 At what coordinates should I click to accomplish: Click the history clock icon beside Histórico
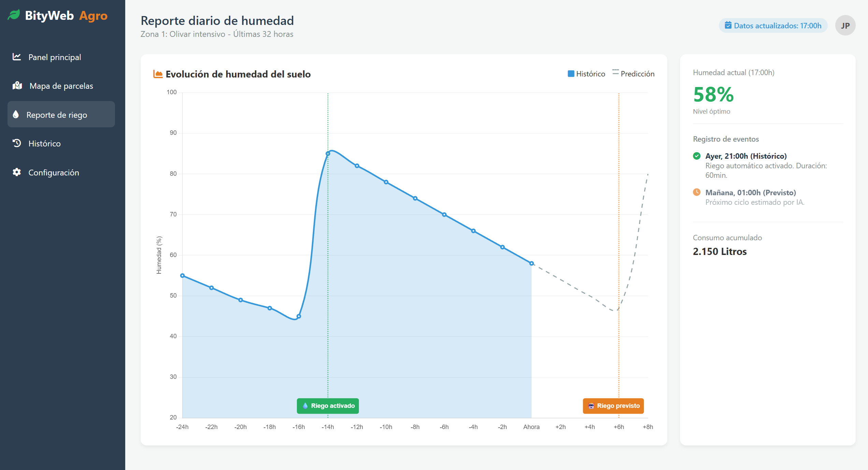tap(16, 143)
